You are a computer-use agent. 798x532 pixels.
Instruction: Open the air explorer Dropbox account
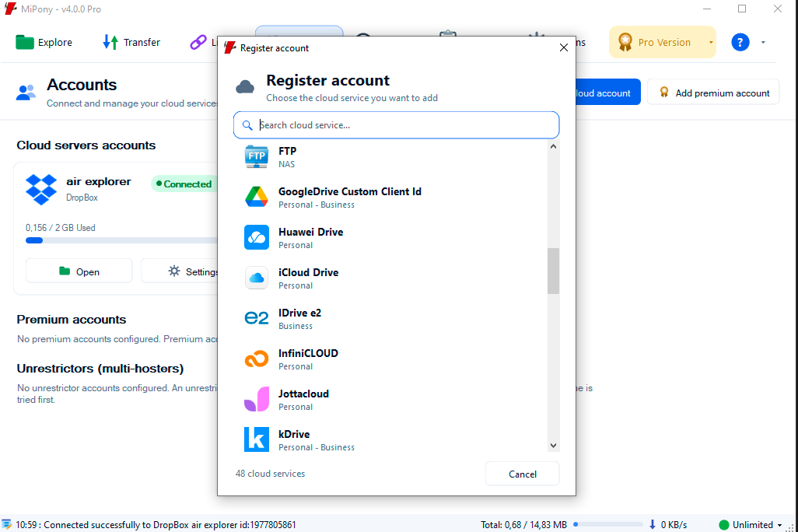(79, 271)
